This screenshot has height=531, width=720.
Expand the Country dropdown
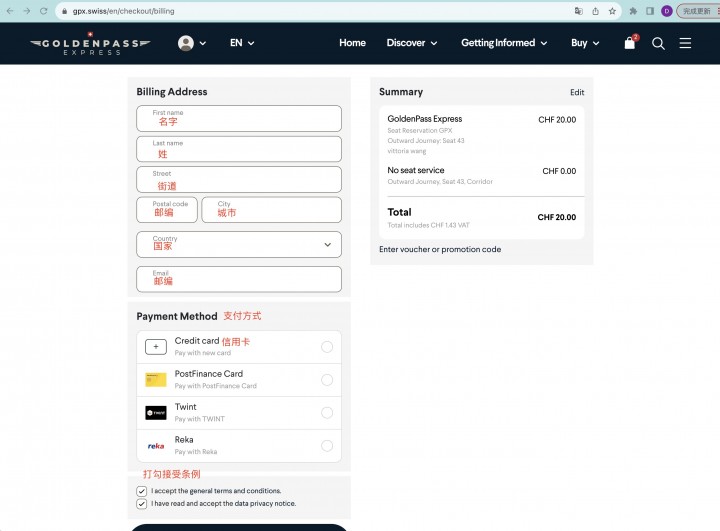[x=239, y=244]
